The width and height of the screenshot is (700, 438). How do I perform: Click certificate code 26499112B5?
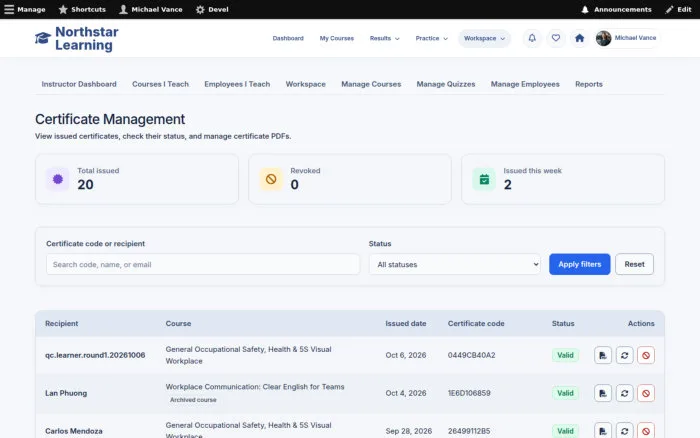click(469, 431)
